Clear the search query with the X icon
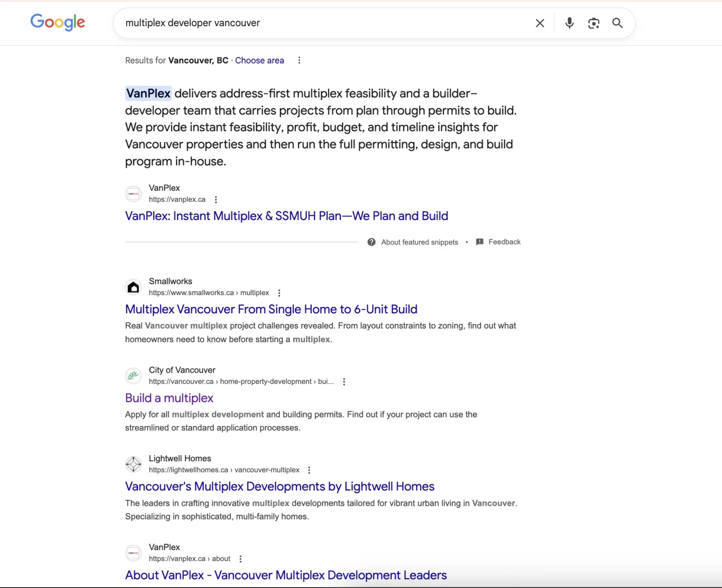Image resolution: width=722 pixels, height=588 pixels. point(540,23)
